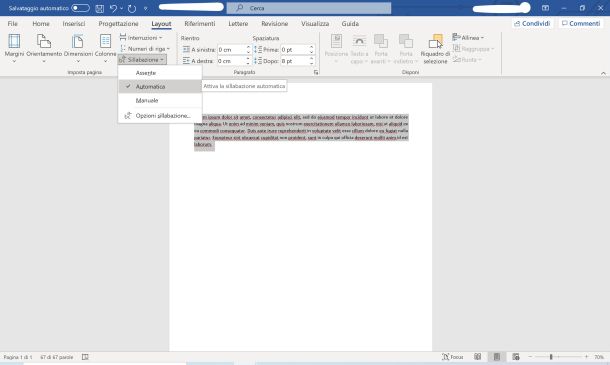Open the Dimensioni page size icon
Image resolution: width=610 pixels, height=365 pixels.
[78, 41]
